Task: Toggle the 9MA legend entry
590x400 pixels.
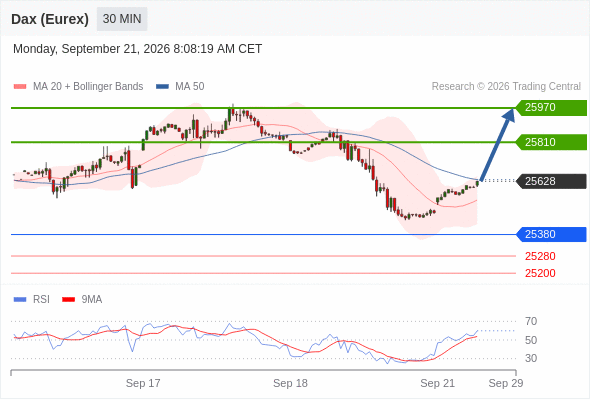Action: (x=82, y=300)
